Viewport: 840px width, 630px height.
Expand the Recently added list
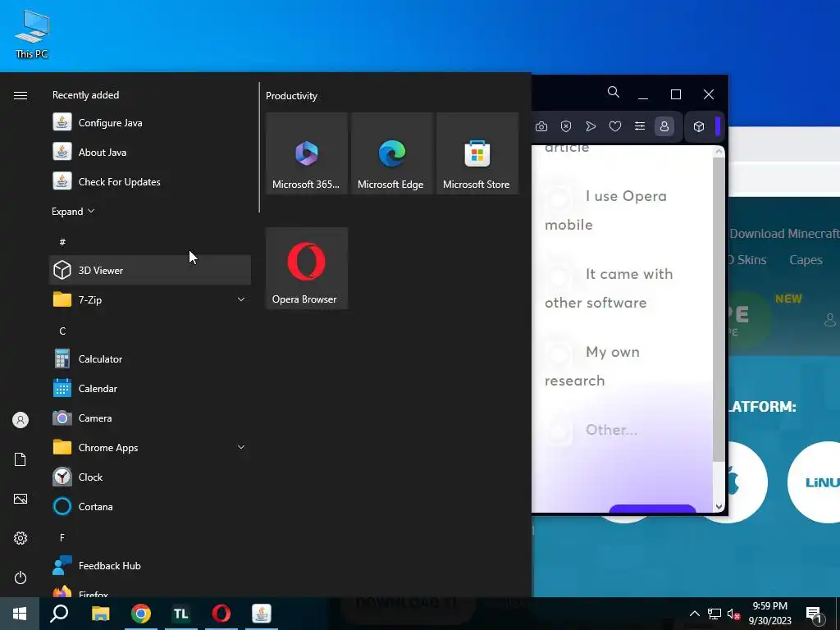click(73, 211)
